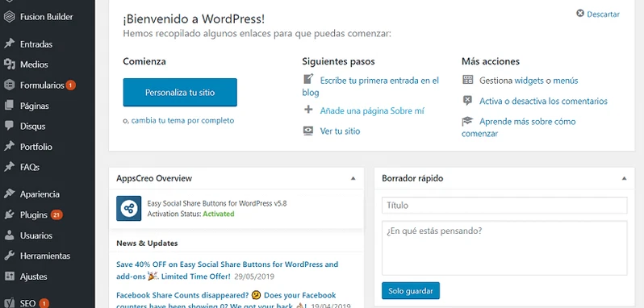Click the ¿En qué estás pensando? text area
Screen dimensions: 644x308
(504, 248)
